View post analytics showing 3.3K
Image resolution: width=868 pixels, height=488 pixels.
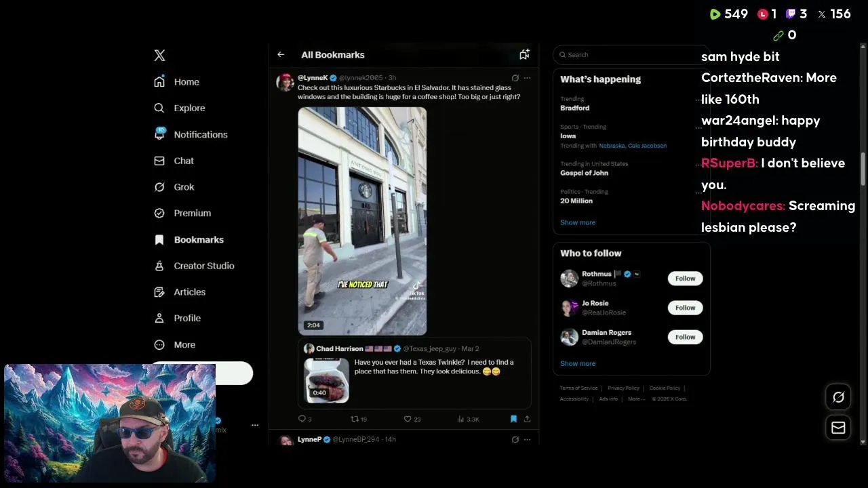coord(468,419)
